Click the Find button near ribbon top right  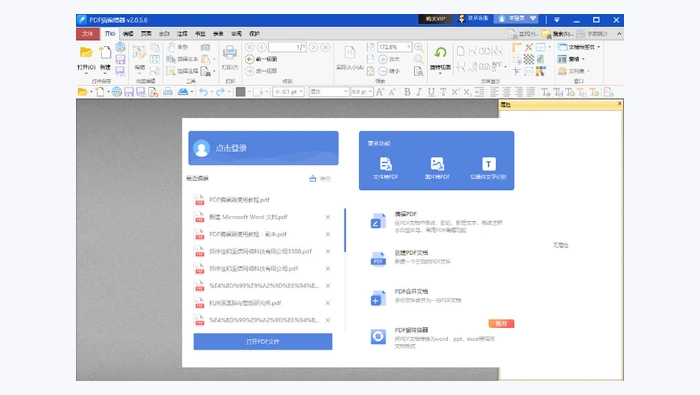523,34
